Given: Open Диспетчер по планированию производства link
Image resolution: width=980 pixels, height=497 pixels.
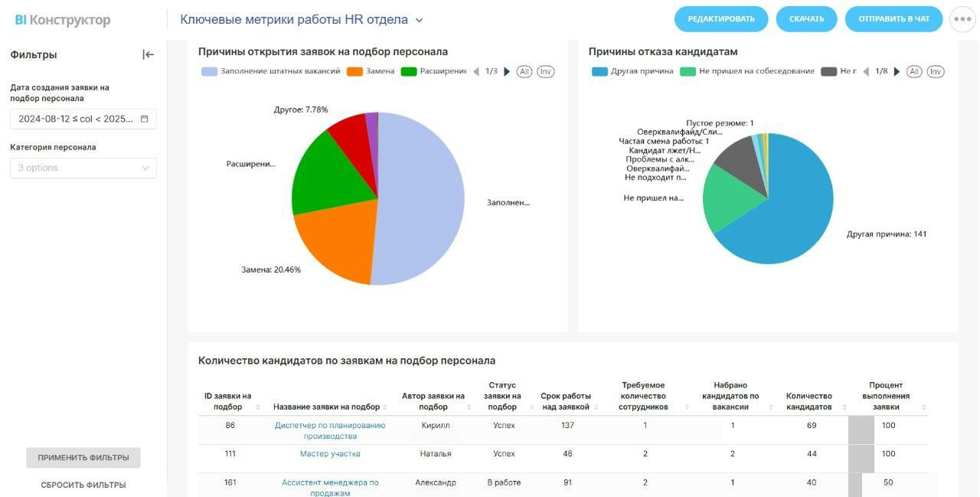Looking at the screenshot, I should [x=330, y=430].
